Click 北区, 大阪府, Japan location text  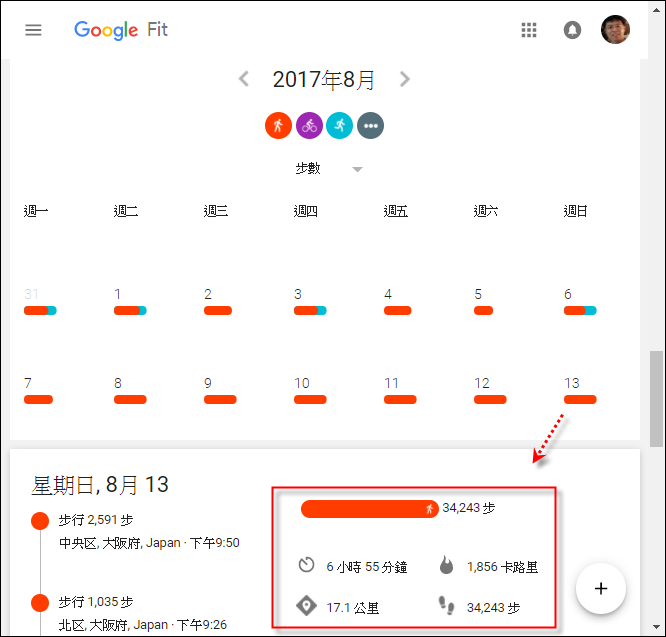coord(113,625)
